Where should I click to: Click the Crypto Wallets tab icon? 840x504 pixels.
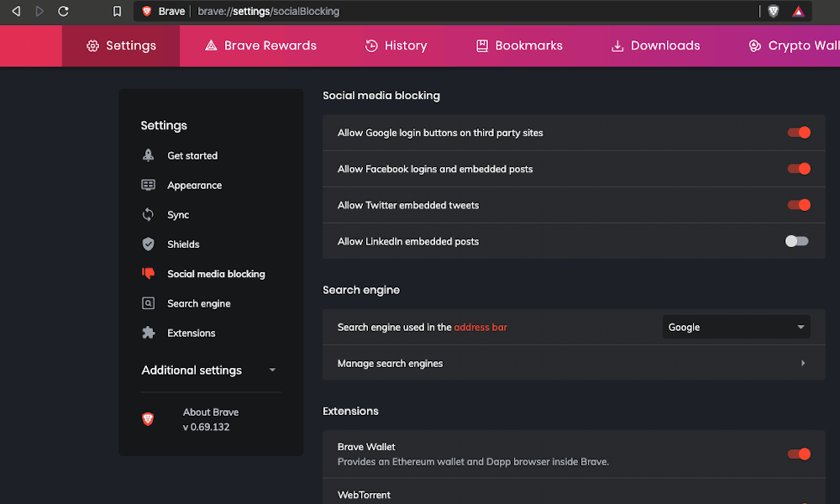point(755,46)
